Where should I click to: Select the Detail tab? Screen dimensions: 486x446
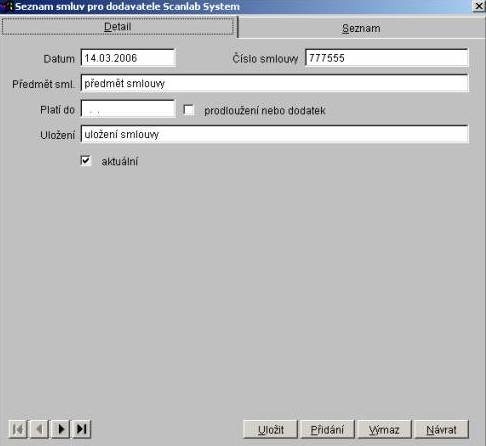118,26
